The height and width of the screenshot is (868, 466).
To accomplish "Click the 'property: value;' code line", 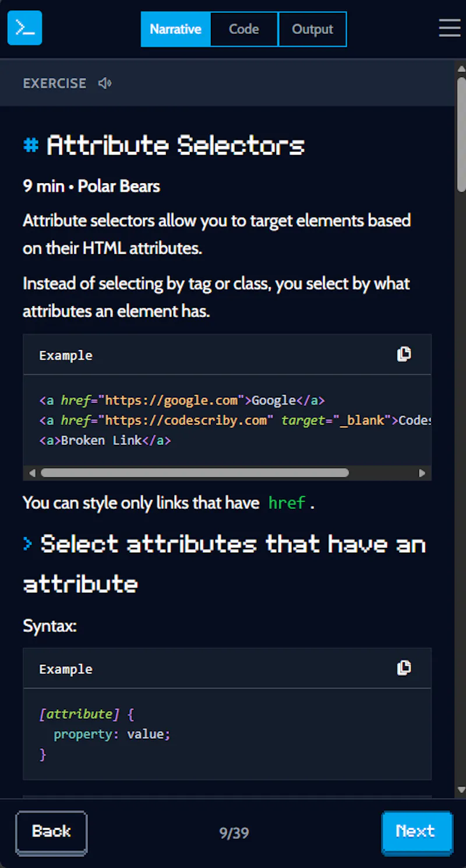I will 112,734.
